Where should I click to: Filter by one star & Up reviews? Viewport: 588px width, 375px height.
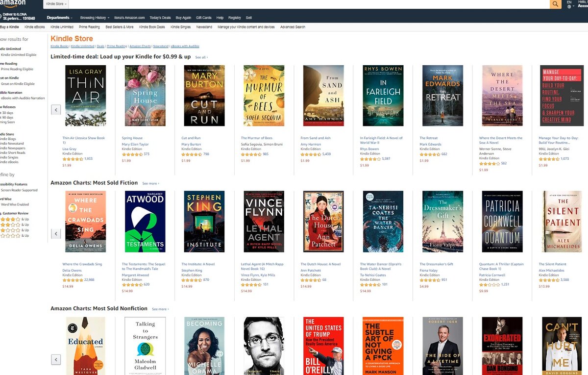point(14,236)
